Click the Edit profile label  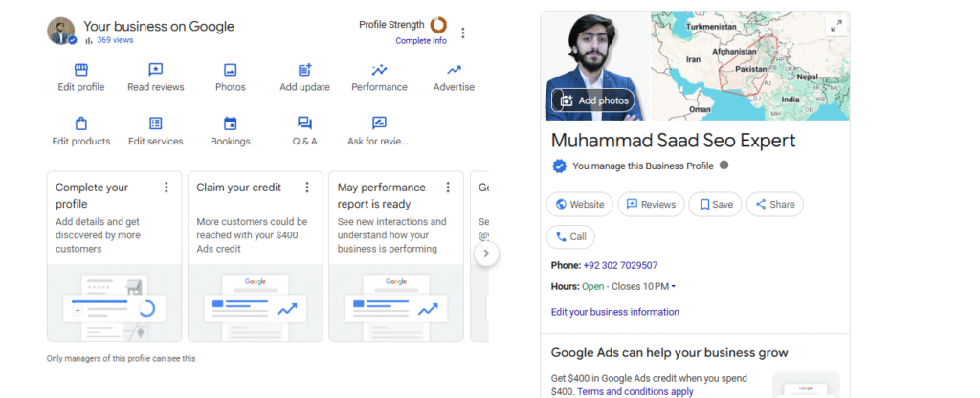coord(81,87)
